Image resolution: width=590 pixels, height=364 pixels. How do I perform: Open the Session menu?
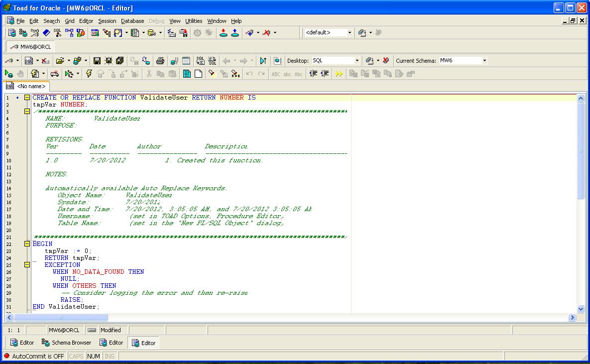[x=107, y=21]
